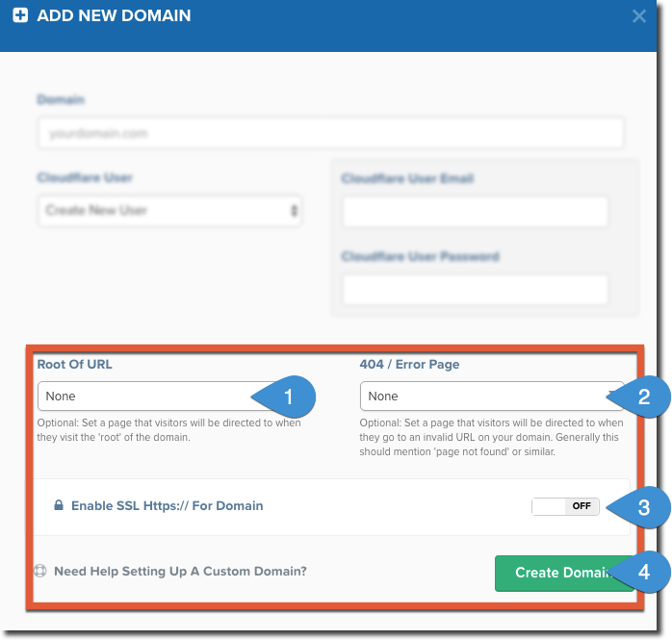Click the blurred Domain input field
Viewport: 672px width, 640px height.
[330, 133]
